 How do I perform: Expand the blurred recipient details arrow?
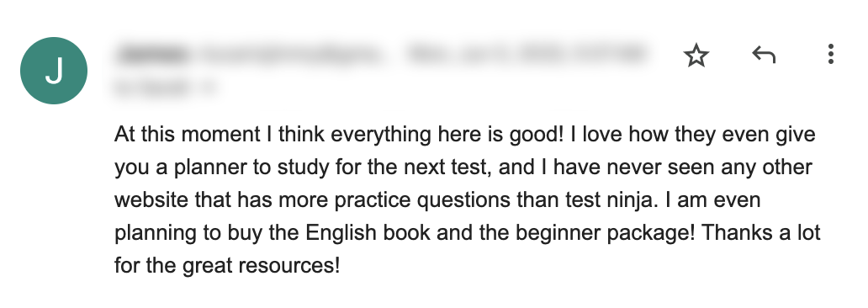coord(209,88)
